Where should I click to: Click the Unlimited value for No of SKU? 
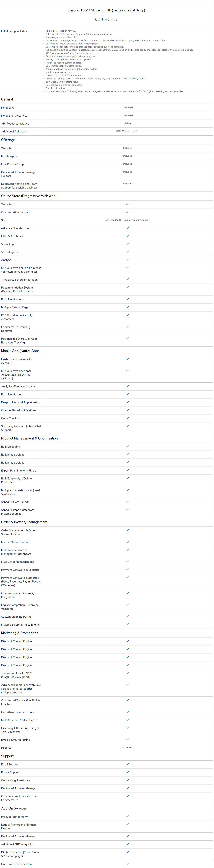point(128,108)
